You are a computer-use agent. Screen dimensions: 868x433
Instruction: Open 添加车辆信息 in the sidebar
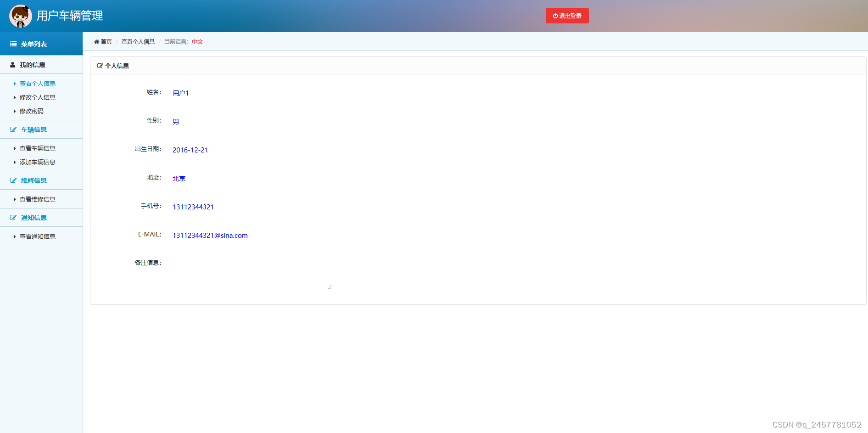(37, 162)
